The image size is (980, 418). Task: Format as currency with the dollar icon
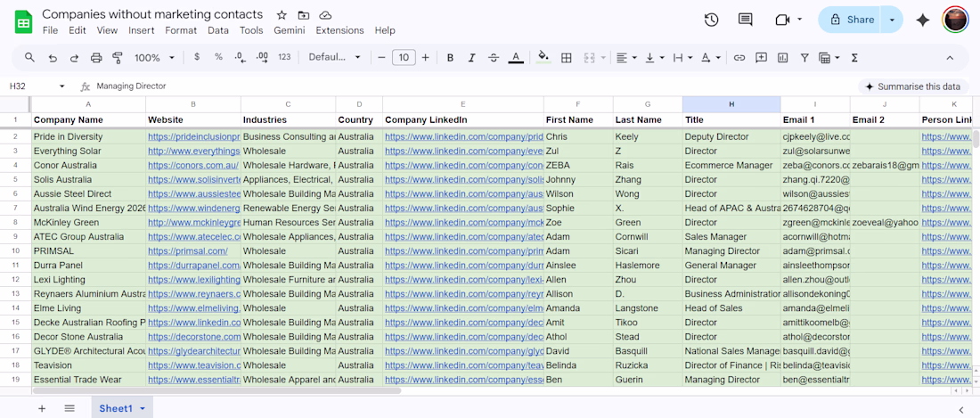[x=198, y=57]
